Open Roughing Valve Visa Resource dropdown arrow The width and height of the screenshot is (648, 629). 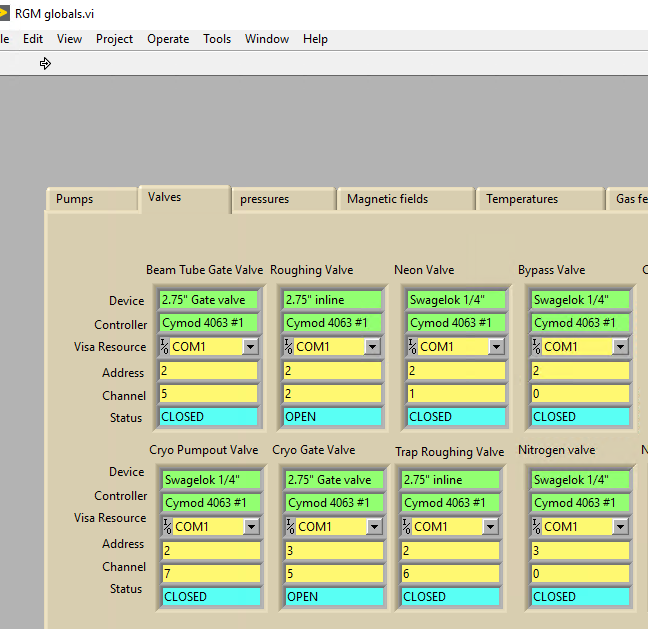coord(373,347)
